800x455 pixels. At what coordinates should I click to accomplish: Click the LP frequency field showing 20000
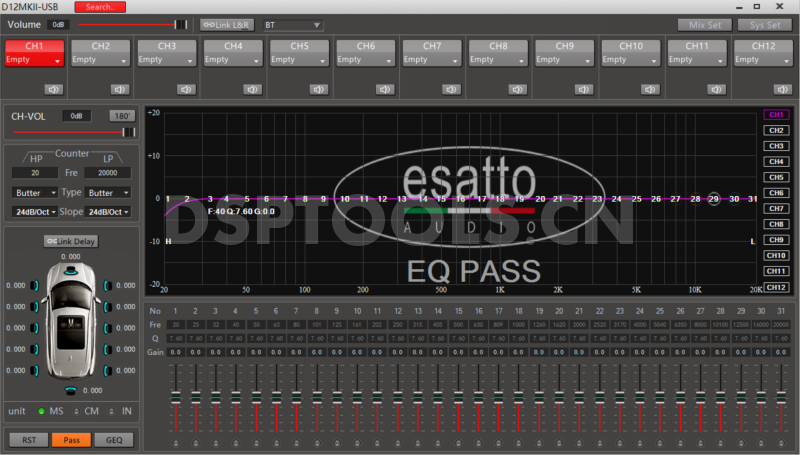click(108, 173)
